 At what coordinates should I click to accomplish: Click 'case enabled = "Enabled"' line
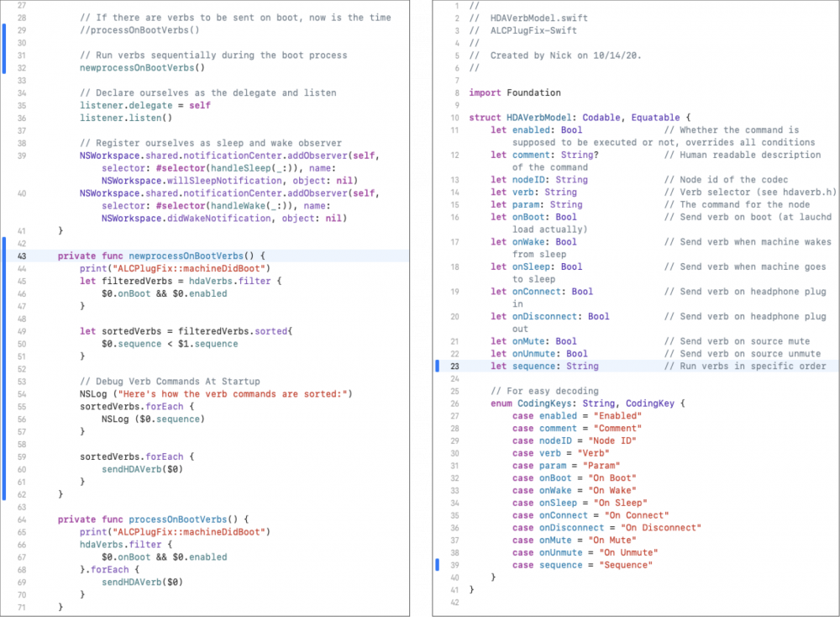click(x=576, y=415)
